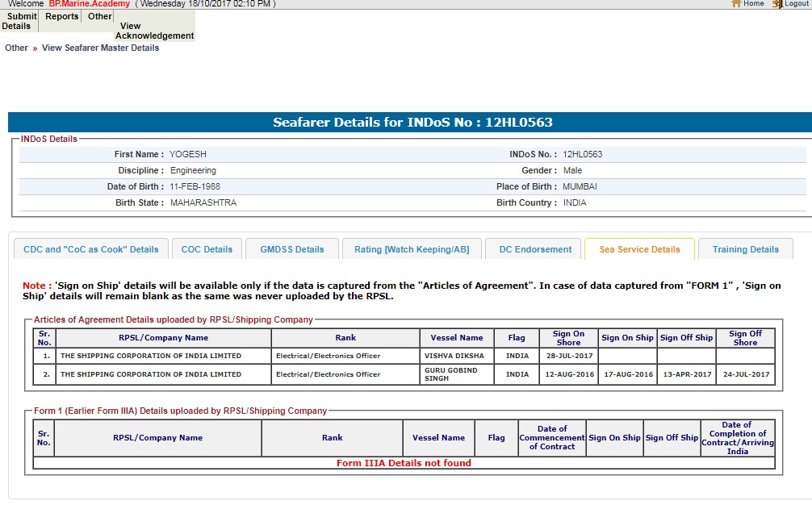Click the Logout icon link

coord(789,4)
